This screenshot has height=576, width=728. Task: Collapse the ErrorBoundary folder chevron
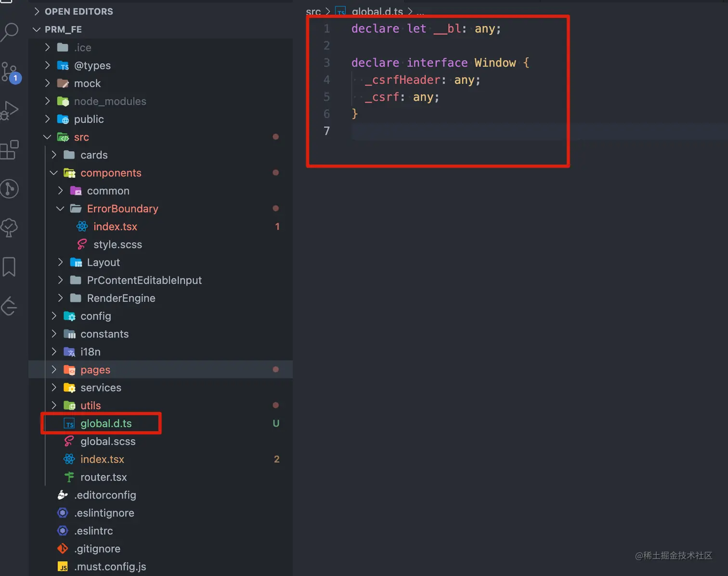pyautogui.click(x=60, y=209)
